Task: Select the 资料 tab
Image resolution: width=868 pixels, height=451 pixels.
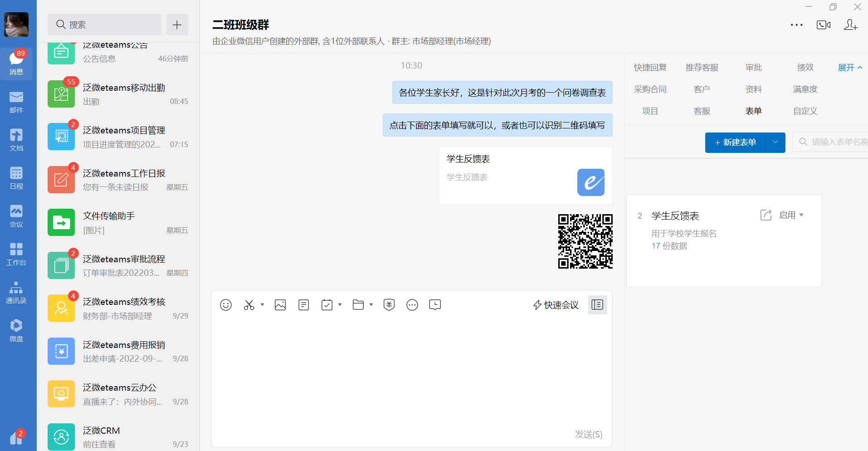Action: coord(754,89)
